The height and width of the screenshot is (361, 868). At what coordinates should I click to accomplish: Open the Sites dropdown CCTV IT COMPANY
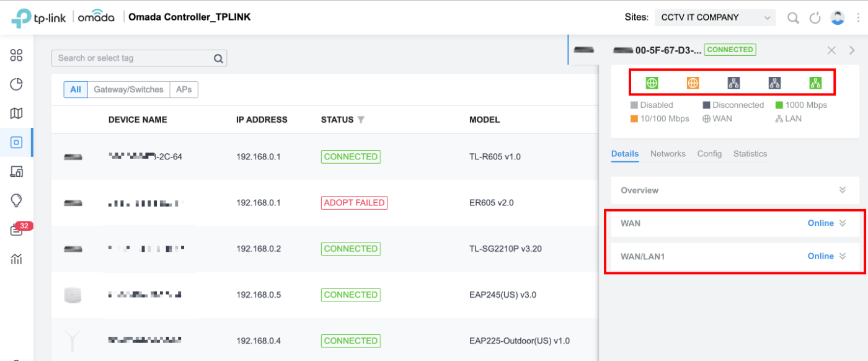click(x=714, y=18)
